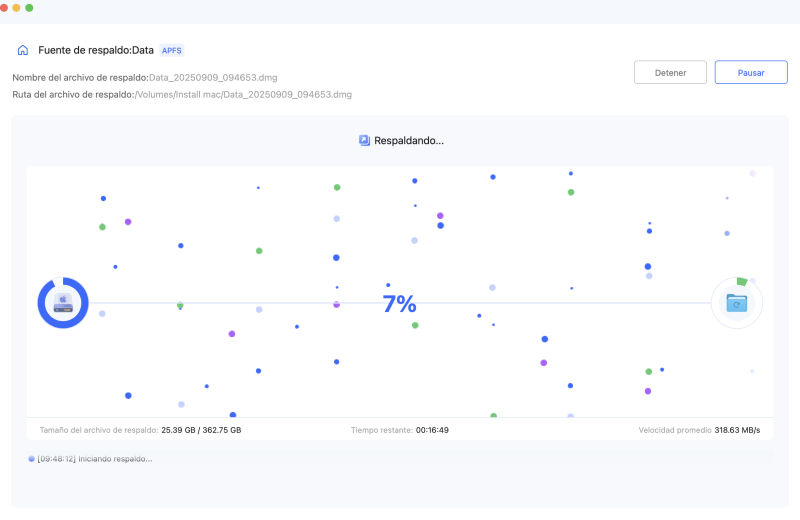Select the Iniciando respaldo log entry
The image size is (800, 520).
[x=95, y=459]
